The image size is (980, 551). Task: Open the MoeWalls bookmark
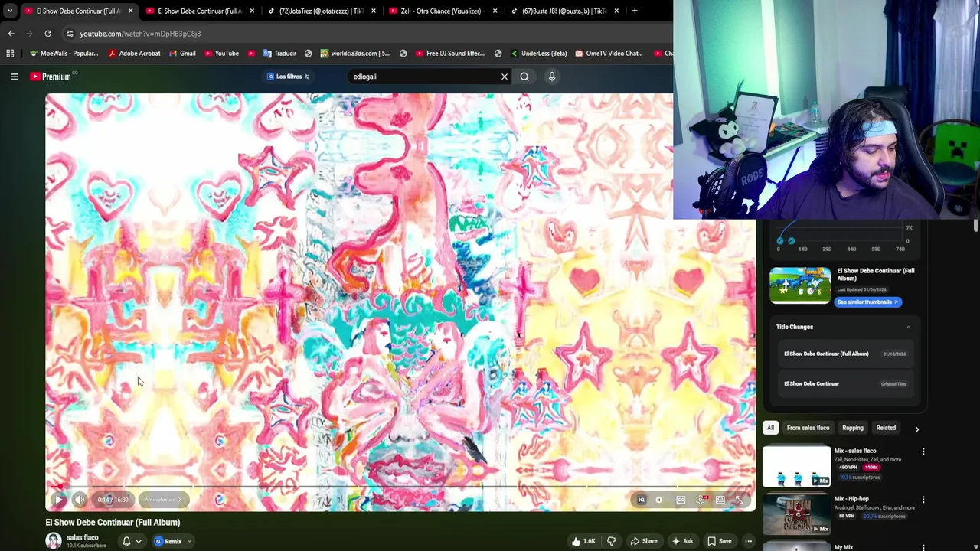(x=64, y=54)
